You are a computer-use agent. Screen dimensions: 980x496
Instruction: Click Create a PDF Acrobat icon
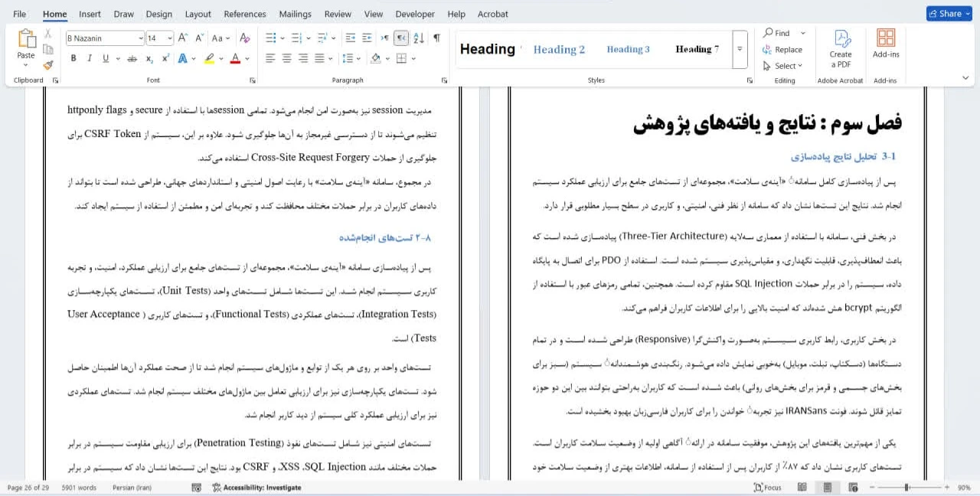(x=841, y=49)
